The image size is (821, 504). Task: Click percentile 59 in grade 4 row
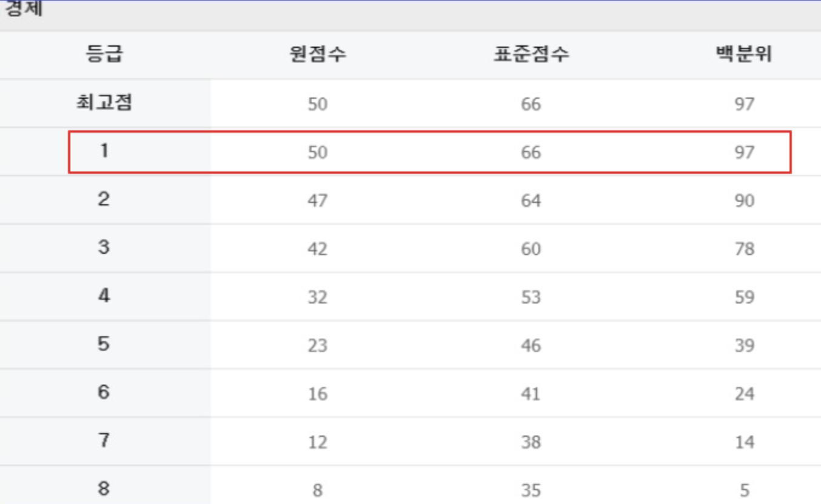(744, 297)
